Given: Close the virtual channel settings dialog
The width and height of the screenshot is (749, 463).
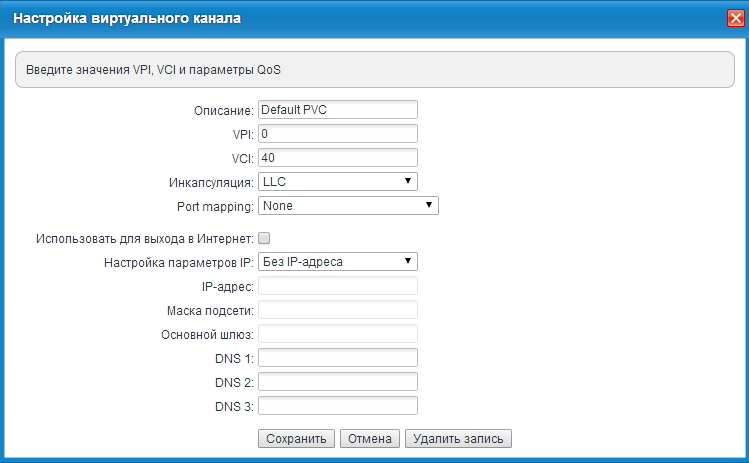Looking at the screenshot, I should point(734,18).
